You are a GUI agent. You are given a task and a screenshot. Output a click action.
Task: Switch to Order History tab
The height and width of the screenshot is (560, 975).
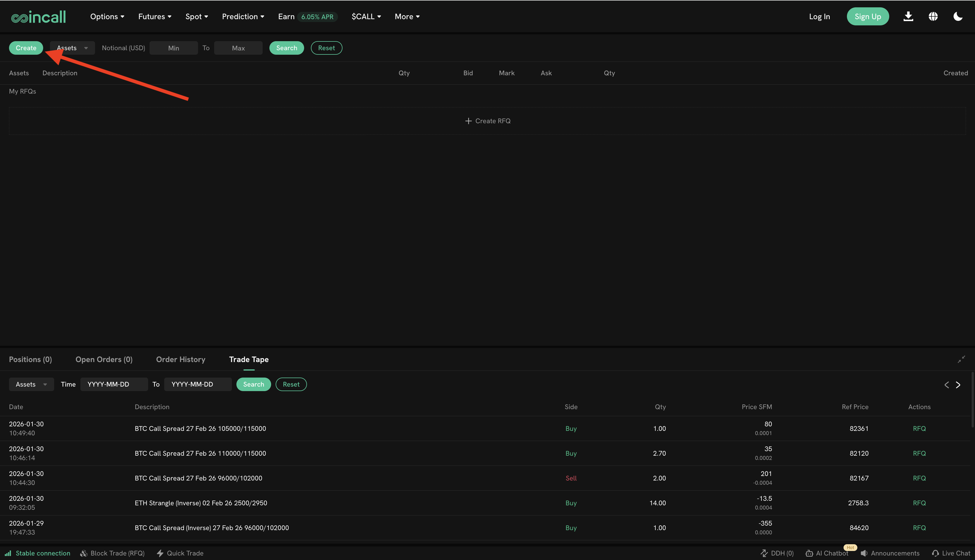(x=181, y=359)
